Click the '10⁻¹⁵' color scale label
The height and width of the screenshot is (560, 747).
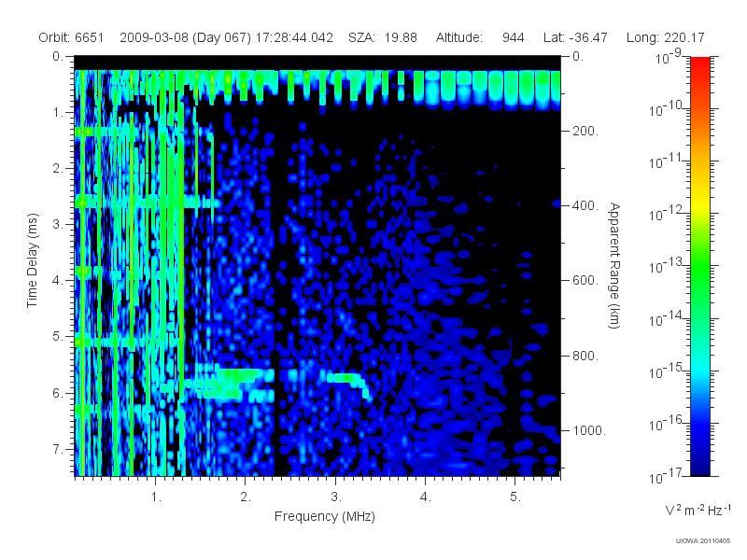[667, 371]
